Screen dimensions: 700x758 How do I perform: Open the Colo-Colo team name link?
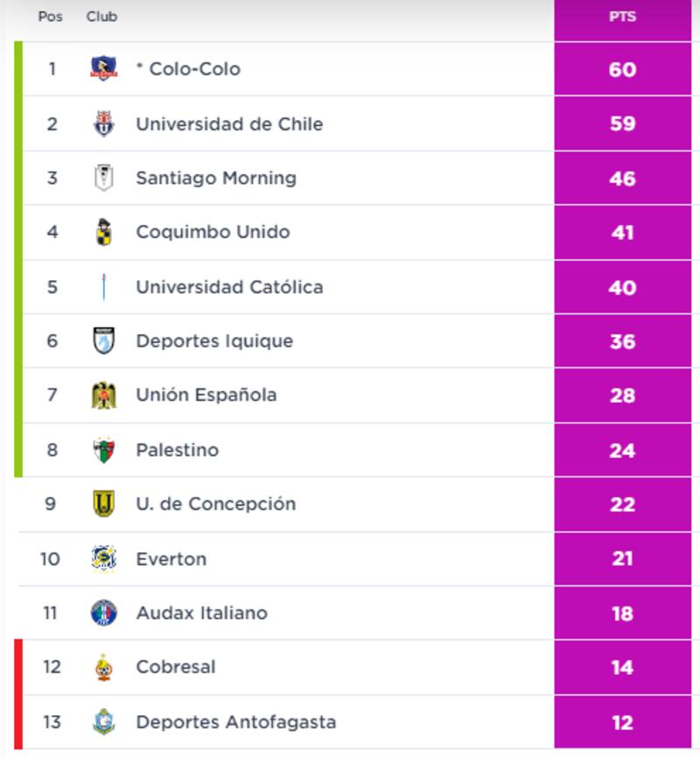click(194, 69)
